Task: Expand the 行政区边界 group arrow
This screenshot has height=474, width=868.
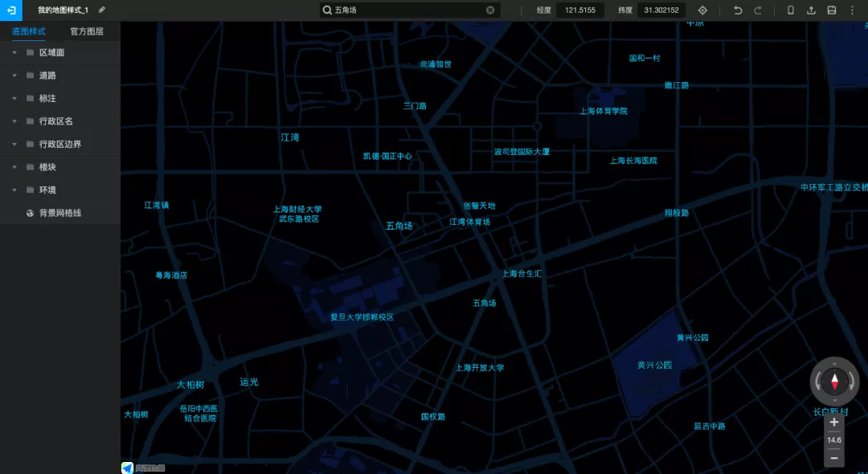Action: [x=14, y=145]
